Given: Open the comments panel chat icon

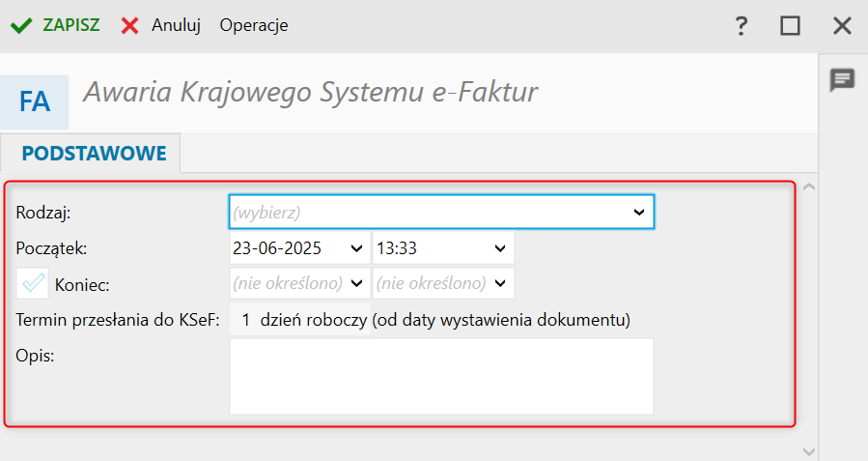Looking at the screenshot, I should (x=843, y=80).
